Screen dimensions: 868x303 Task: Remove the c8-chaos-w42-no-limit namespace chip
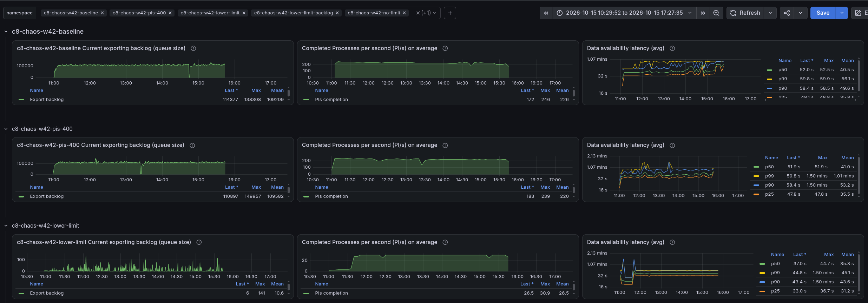[x=405, y=13]
